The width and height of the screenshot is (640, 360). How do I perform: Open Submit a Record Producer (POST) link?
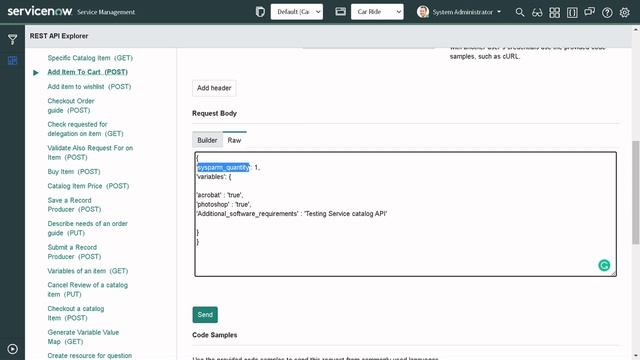(x=74, y=252)
